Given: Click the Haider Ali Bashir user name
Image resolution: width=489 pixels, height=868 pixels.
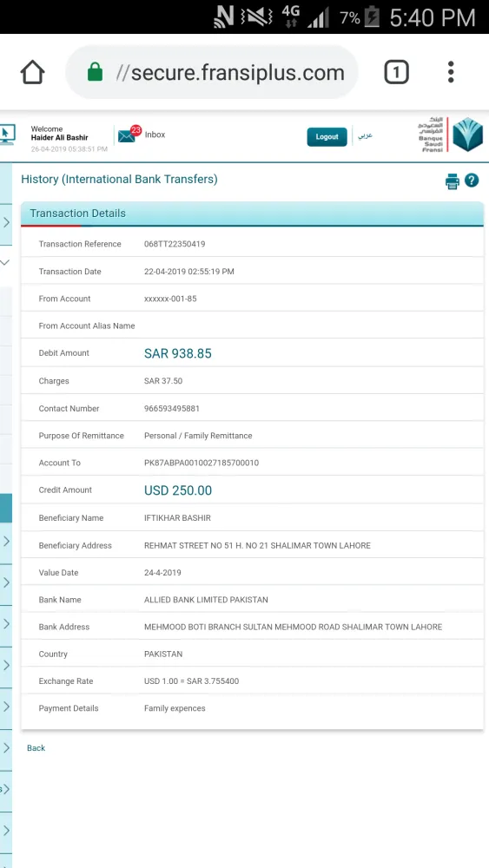Looking at the screenshot, I should coord(59,138).
